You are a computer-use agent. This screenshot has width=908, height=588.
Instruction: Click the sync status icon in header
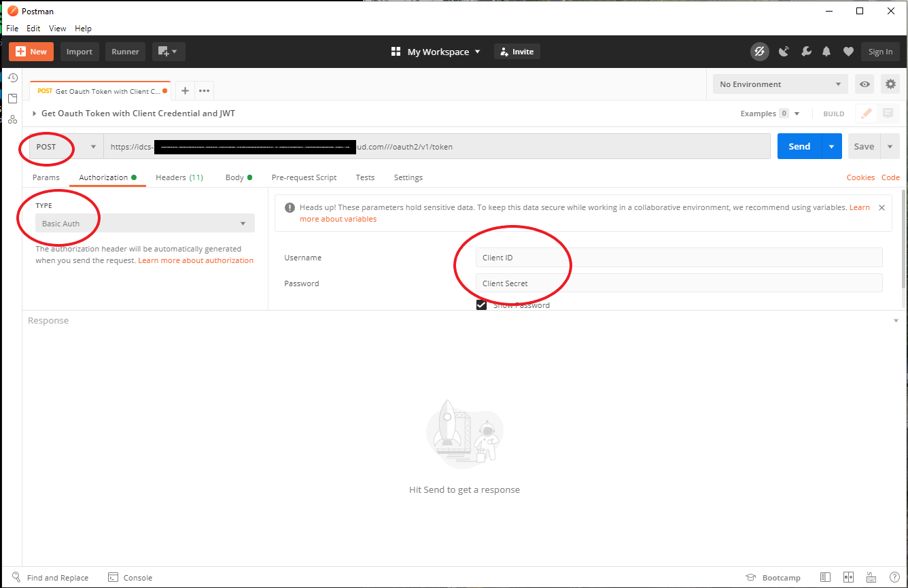[759, 52]
